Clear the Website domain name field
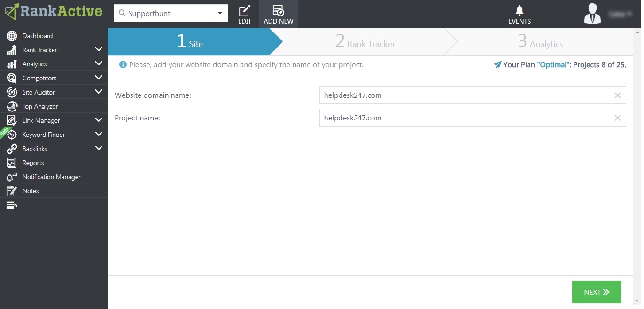This screenshot has width=644, height=309. [x=618, y=95]
